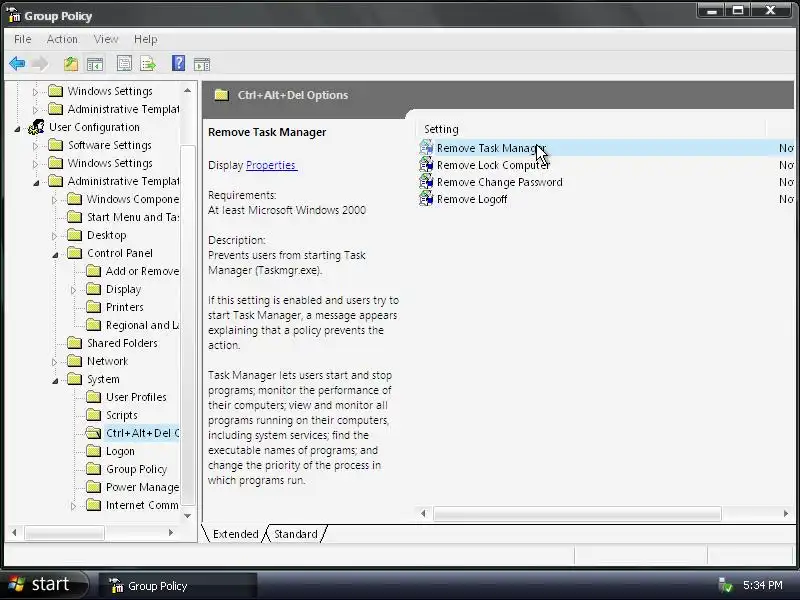Click the Group Policy taskbar button
Viewport: 800px width, 600px height.
click(178, 586)
